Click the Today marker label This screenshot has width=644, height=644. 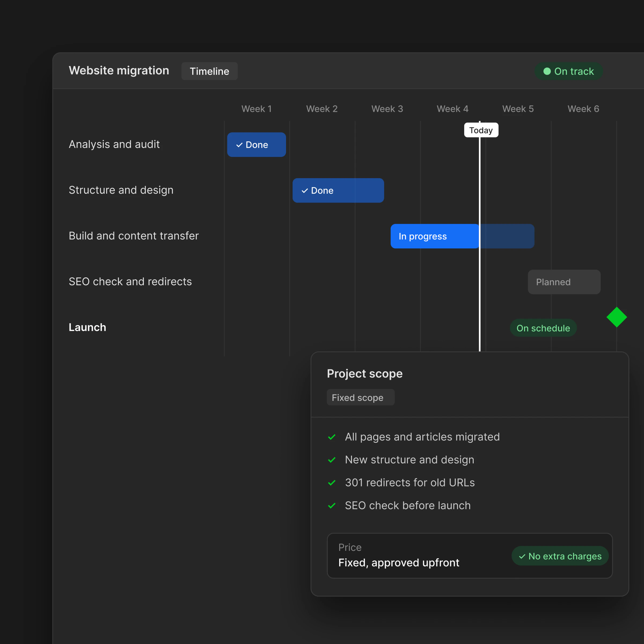481,130
